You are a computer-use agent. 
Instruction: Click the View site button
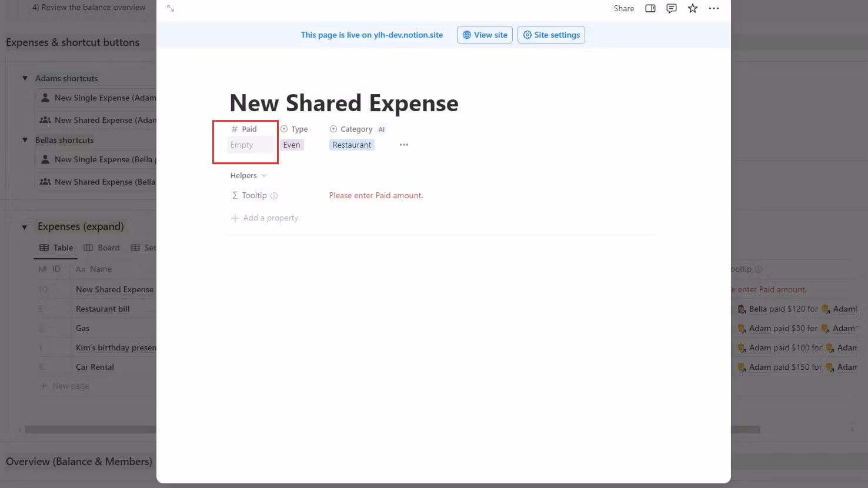coord(485,35)
